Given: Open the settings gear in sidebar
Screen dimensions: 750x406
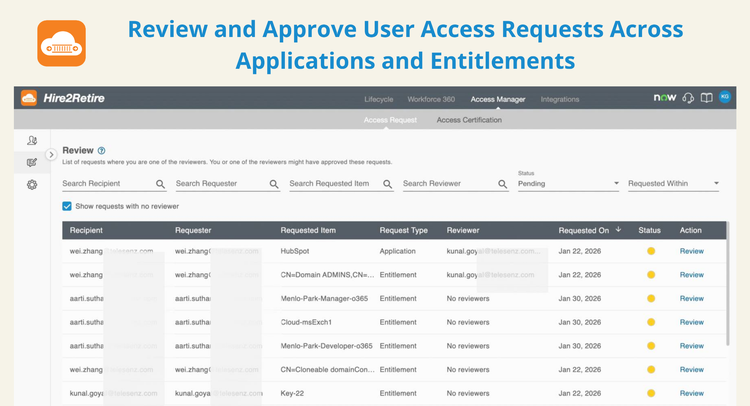Looking at the screenshot, I should tap(32, 185).
